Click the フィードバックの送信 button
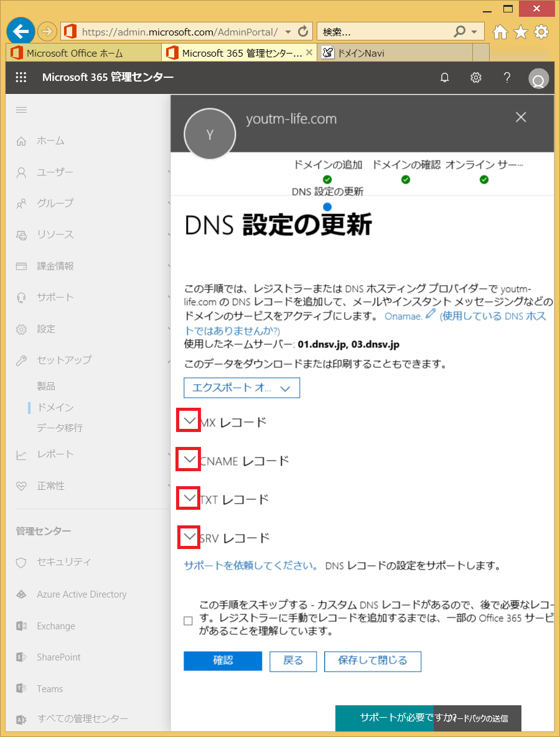 (x=477, y=718)
